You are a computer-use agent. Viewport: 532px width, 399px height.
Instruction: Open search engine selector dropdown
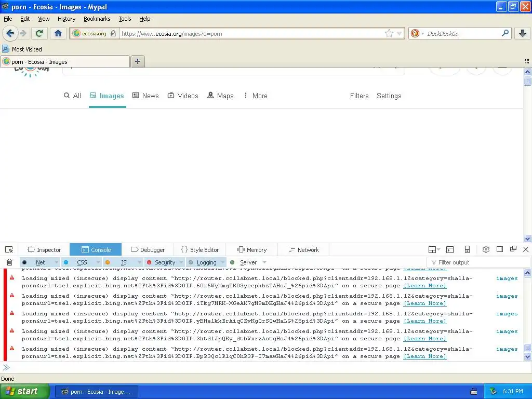click(417, 33)
